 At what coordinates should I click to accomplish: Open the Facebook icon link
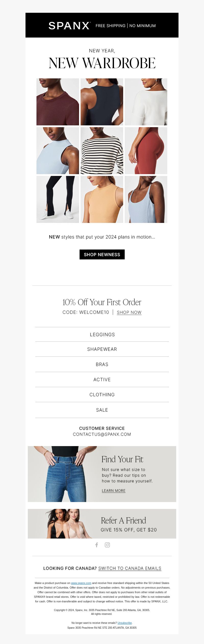[97, 545]
